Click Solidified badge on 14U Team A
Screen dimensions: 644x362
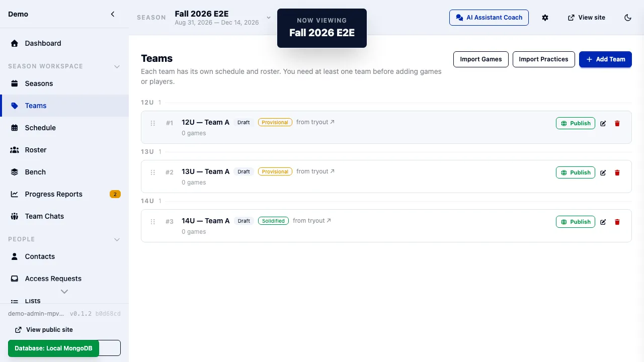[x=273, y=221]
